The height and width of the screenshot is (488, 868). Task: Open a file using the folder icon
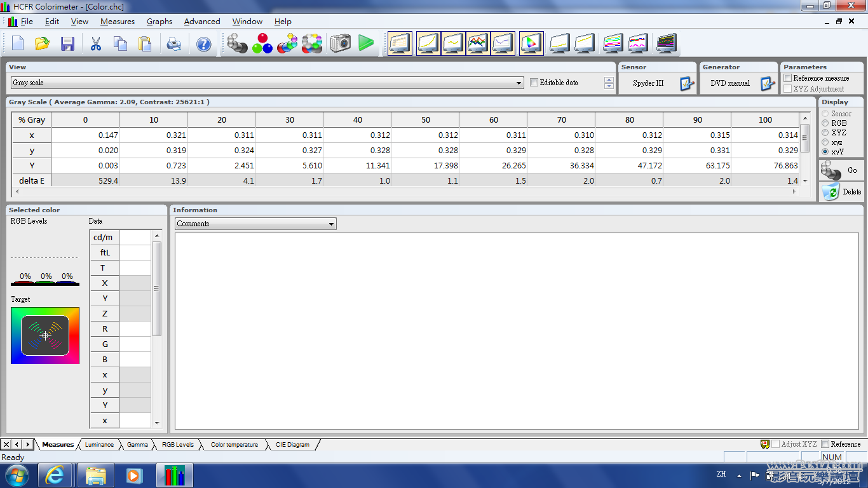coord(42,44)
